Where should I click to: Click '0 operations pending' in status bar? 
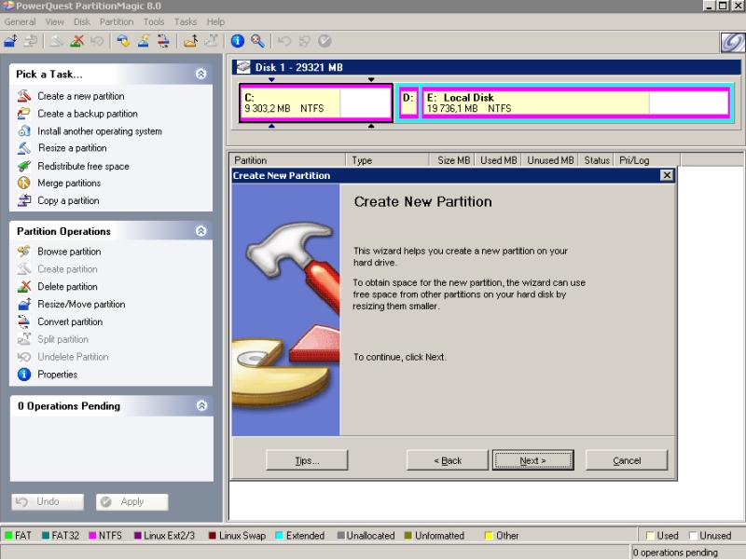675,553
